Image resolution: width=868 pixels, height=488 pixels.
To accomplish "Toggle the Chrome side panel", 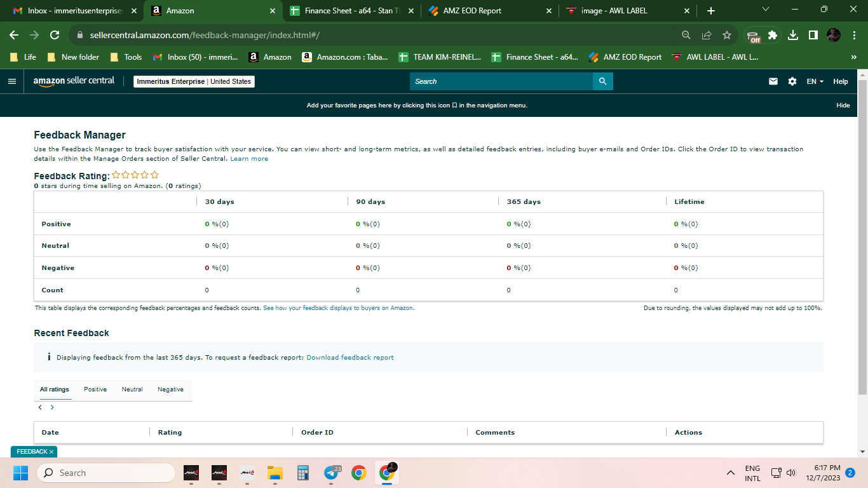I will pyautogui.click(x=813, y=36).
